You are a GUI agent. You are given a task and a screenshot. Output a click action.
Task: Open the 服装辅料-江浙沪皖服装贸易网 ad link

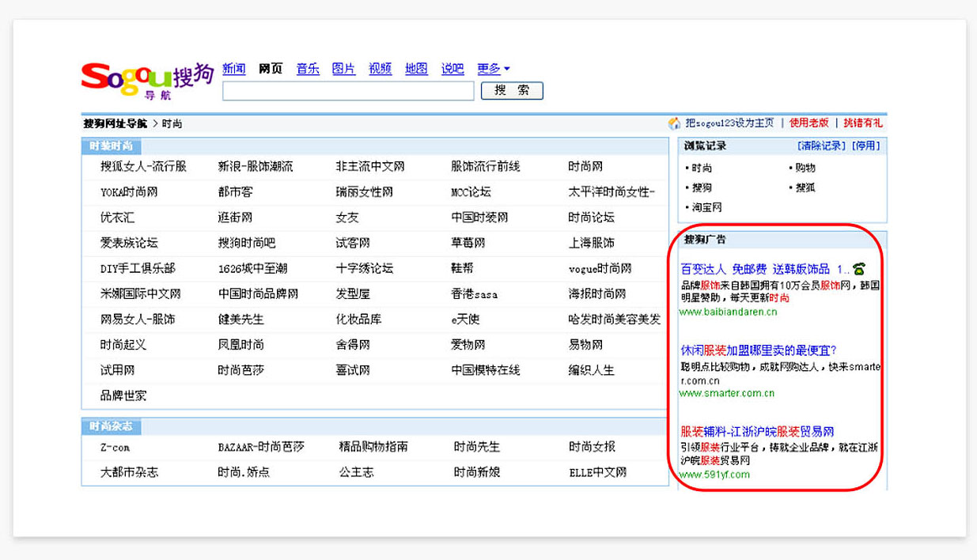click(757, 431)
